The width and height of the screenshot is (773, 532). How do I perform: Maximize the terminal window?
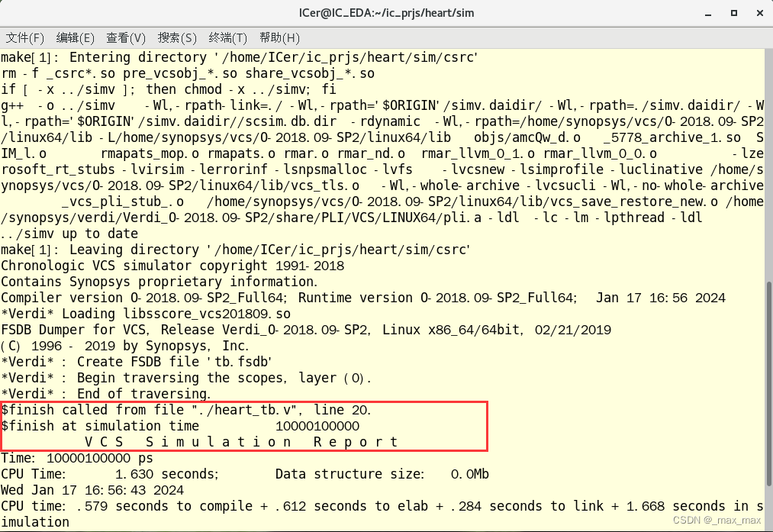tap(734, 13)
